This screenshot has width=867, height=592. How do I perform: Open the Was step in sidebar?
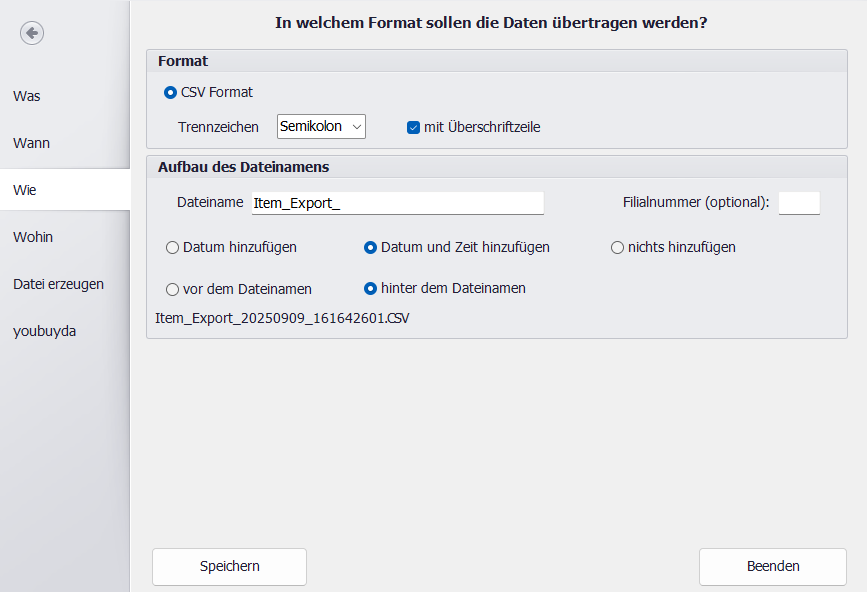click(x=27, y=96)
